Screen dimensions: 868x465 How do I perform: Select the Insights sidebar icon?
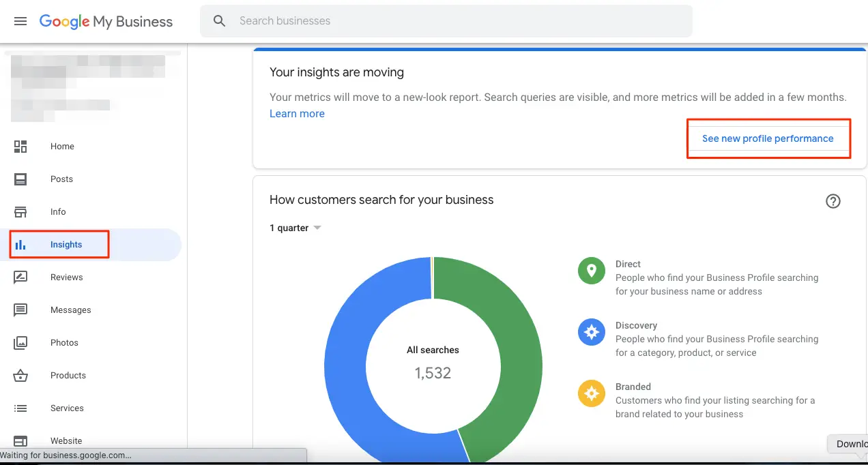coord(20,244)
